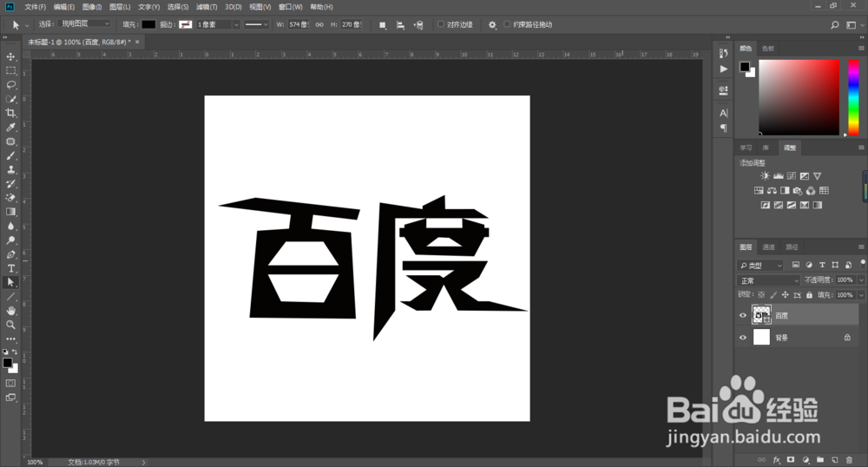Select the Hand tool
Screen dimensions: 868x467
click(x=10, y=311)
